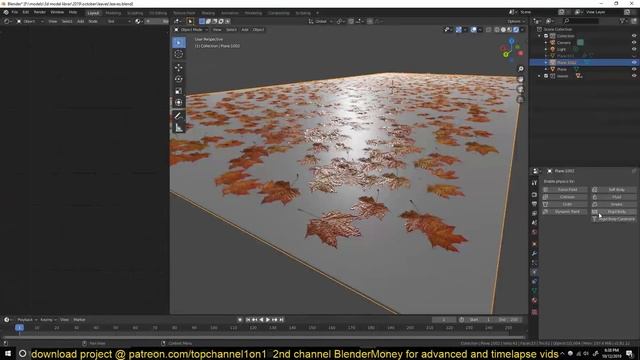Screen dimensions: 640x360
Task: Select the Scale tool in viewport toolbar
Action: click(x=179, y=91)
